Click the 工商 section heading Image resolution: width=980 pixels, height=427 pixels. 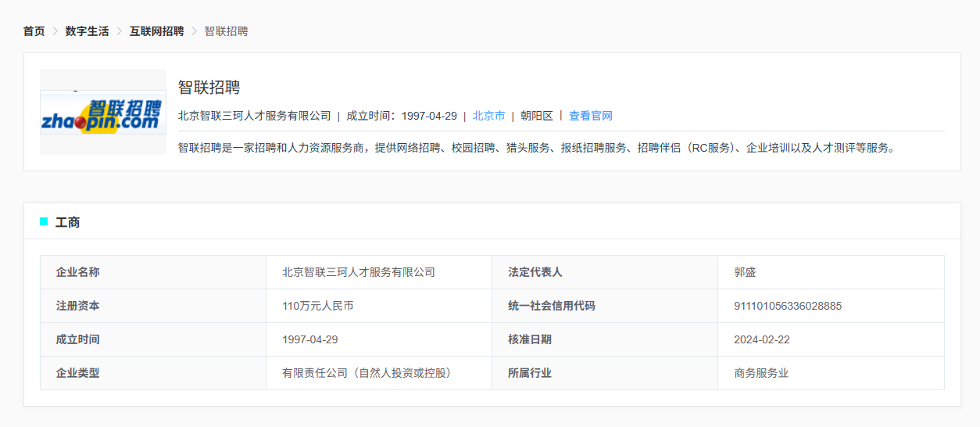[68, 223]
